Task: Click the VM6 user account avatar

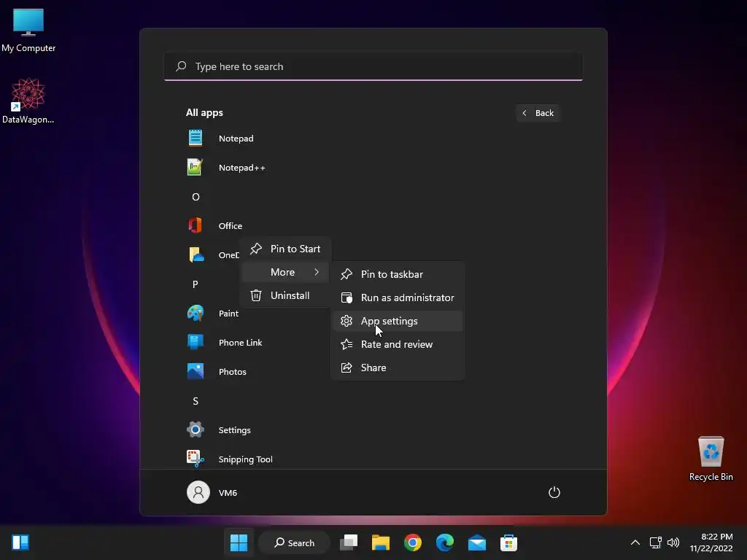Action: click(198, 492)
